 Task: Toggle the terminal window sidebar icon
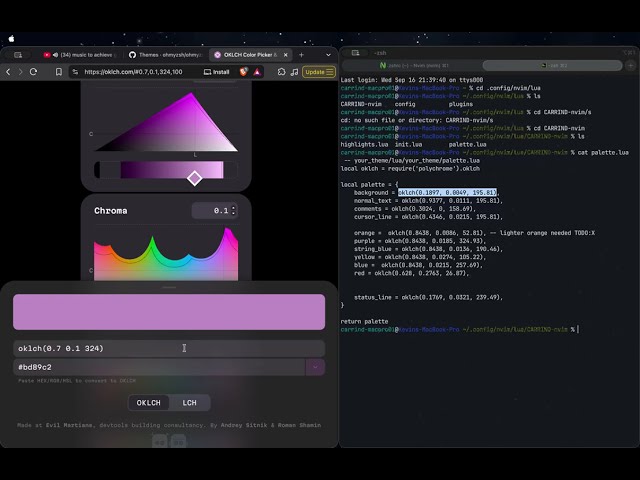click(x=356, y=53)
